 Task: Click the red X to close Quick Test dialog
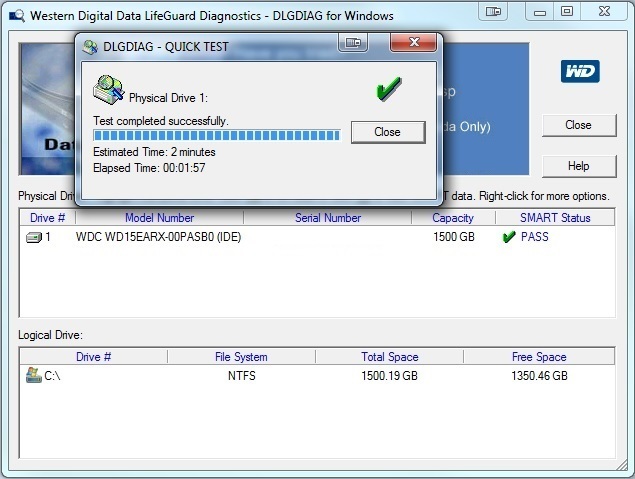tap(413, 42)
